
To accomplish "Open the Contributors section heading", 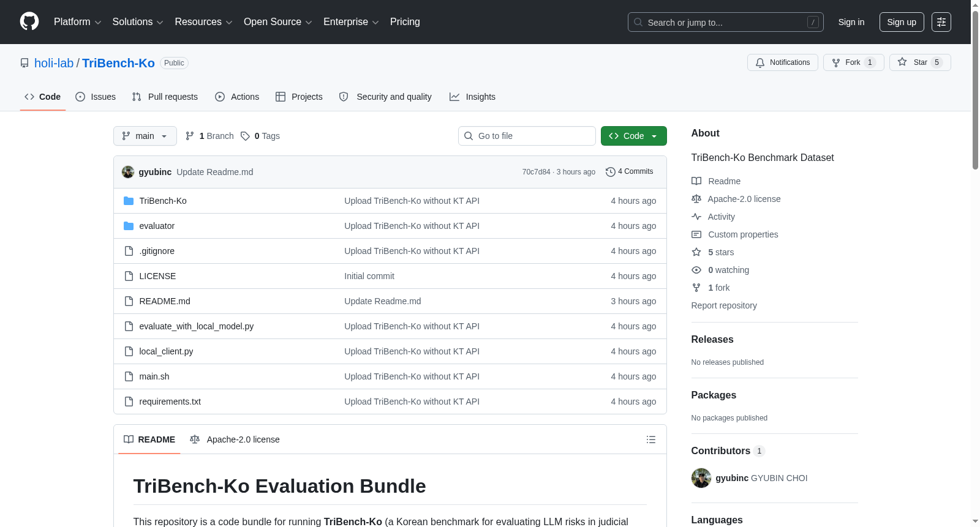I will tap(728, 451).
